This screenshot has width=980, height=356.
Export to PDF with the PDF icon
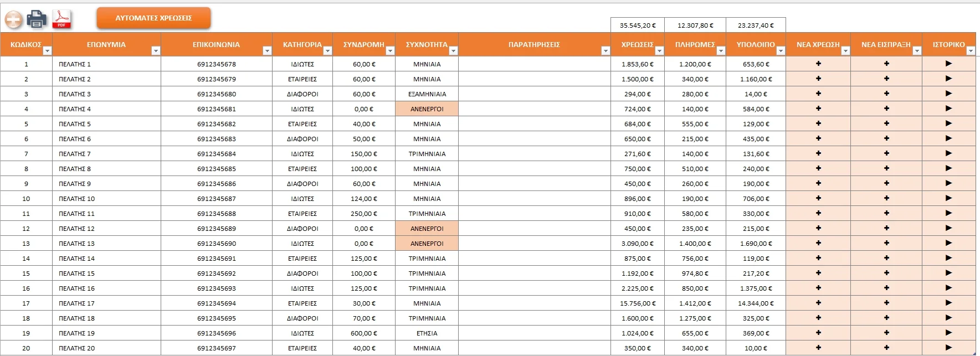[61, 19]
